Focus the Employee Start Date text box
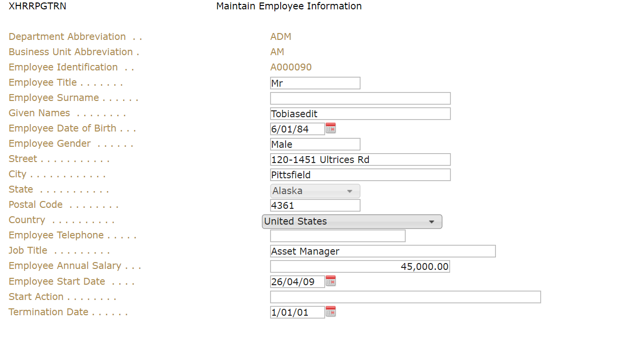 297,282
